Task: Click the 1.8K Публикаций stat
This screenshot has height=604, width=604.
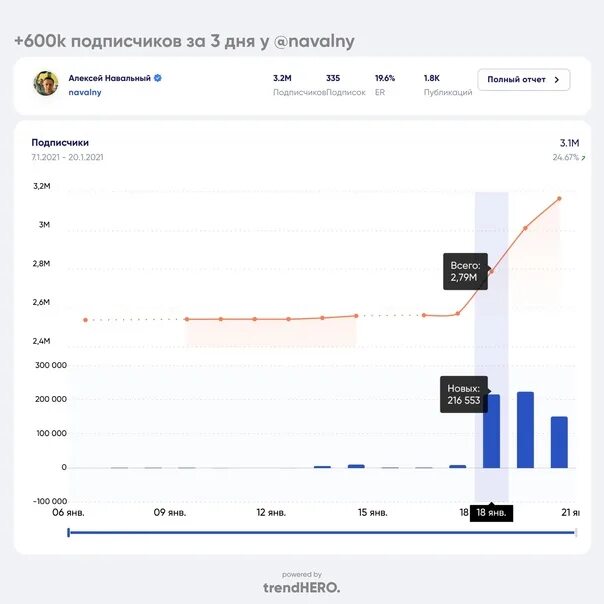Action: [448, 85]
